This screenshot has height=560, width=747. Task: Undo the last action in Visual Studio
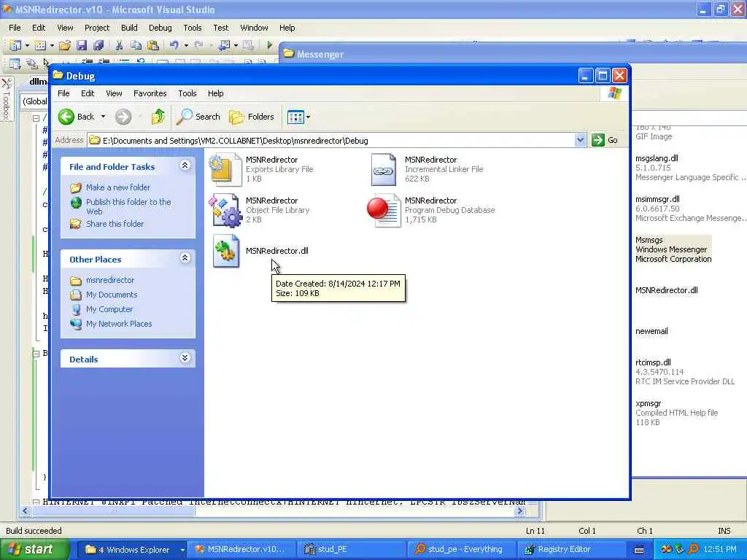click(174, 45)
